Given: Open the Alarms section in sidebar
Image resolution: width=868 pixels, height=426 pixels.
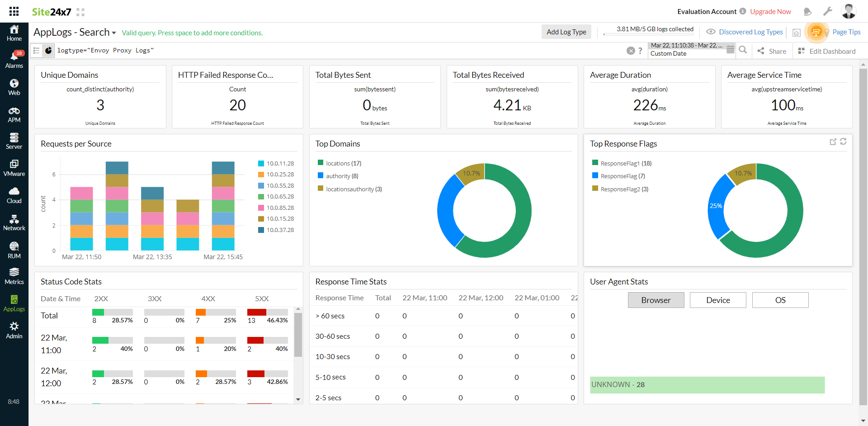Looking at the screenshot, I should 14,60.
